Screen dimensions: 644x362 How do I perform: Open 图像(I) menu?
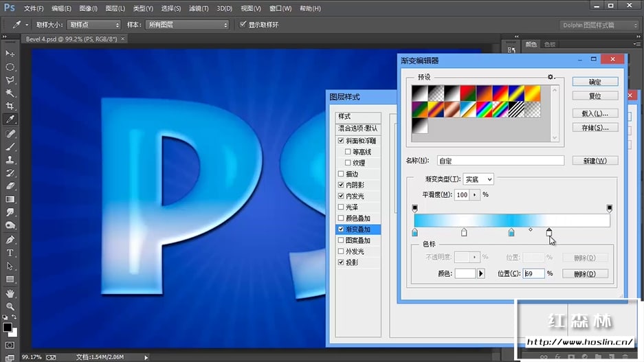88,8
